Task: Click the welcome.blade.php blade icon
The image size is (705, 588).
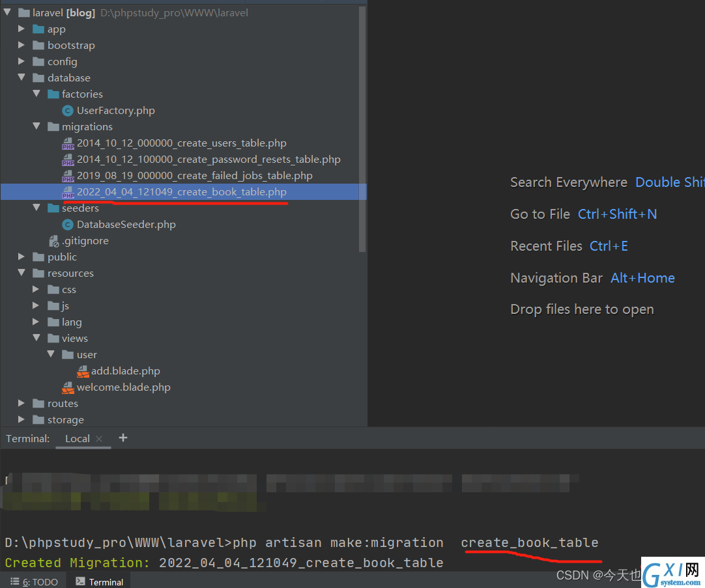Action: [68, 387]
